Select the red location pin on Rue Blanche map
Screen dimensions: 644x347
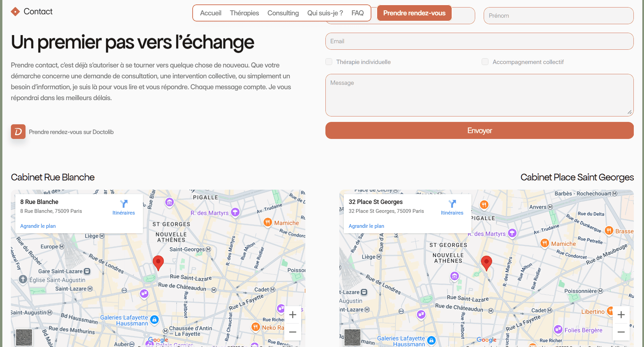pyautogui.click(x=158, y=263)
